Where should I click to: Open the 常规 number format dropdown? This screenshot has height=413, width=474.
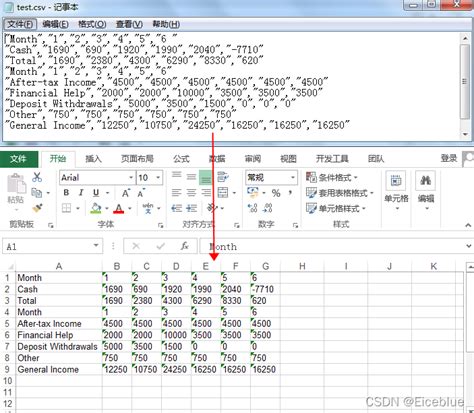293,177
